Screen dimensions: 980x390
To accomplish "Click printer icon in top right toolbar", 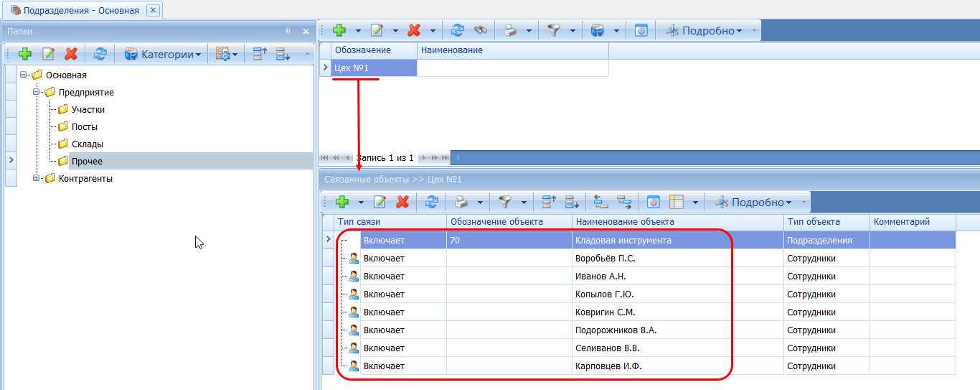I will 509,30.
